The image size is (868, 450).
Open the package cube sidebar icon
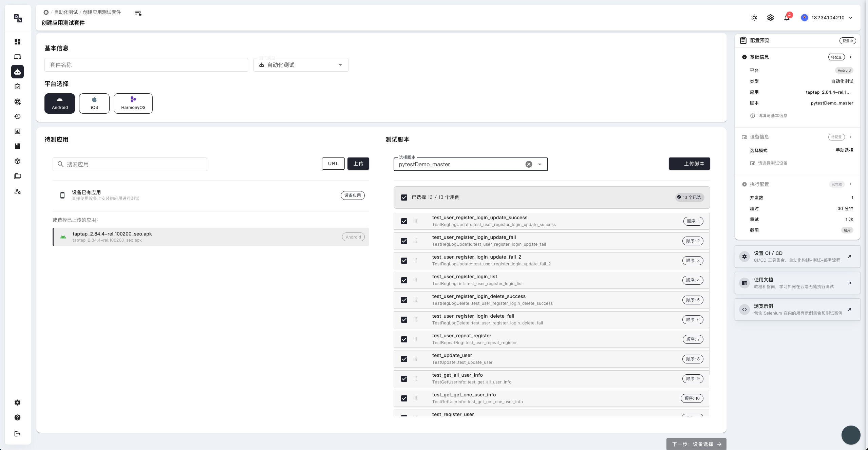tap(18, 161)
